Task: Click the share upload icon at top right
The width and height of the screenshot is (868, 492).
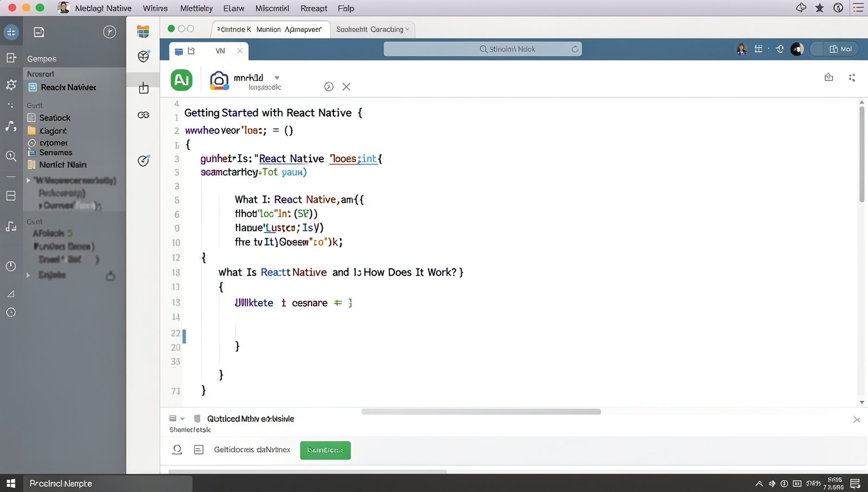Action: 828,77
